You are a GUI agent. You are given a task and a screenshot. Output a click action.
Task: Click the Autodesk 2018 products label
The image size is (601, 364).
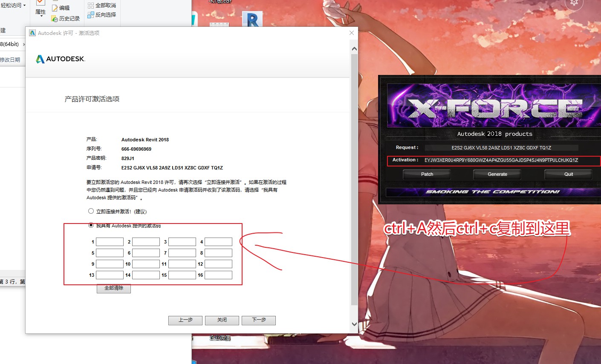(495, 134)
